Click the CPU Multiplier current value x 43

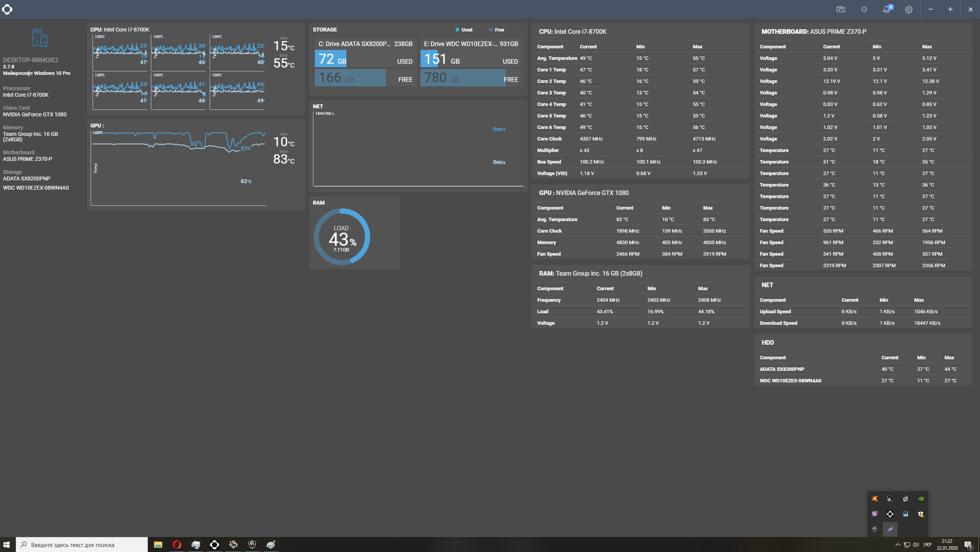coord(584,150)
